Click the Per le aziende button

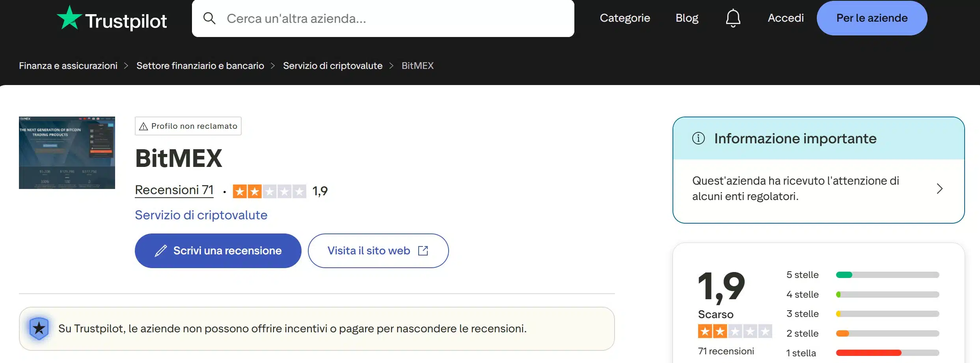(871, 18)
